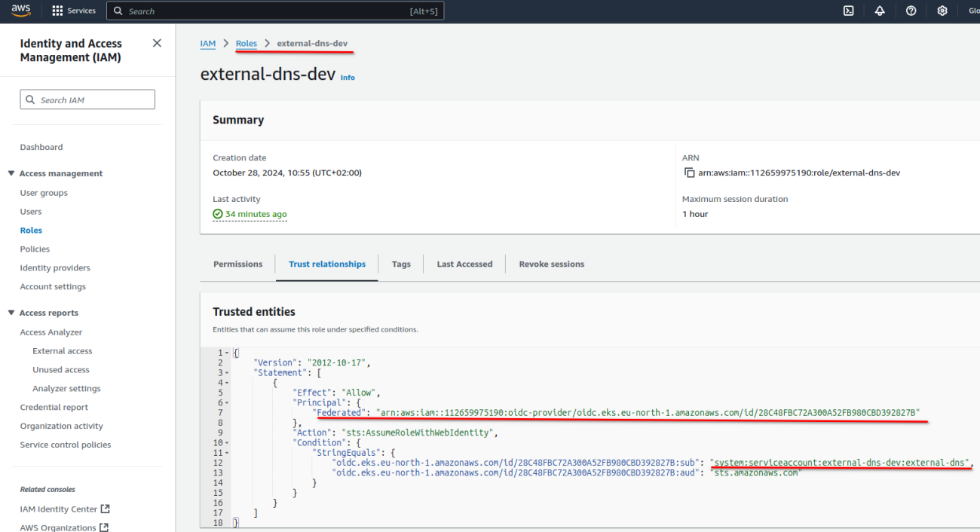Open Account settings in the sidebar
The width and height of the screenshot is (980, 532).
pos(53,286)
